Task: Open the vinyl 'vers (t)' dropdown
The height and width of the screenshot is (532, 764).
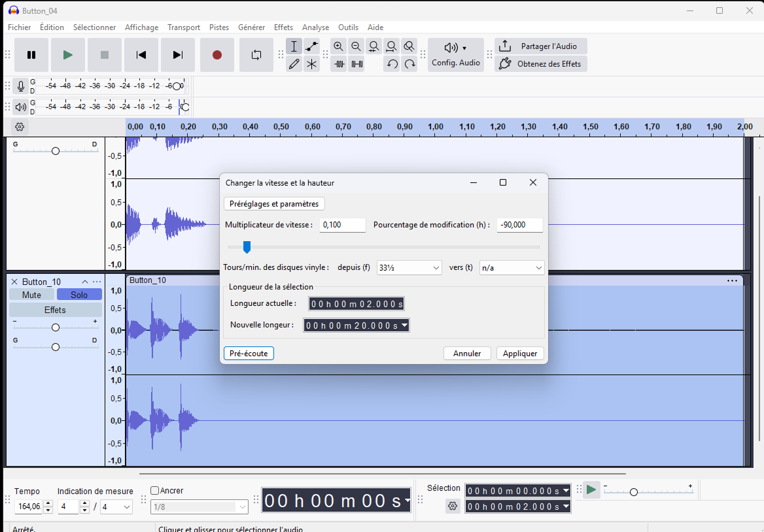Action: 512,268
